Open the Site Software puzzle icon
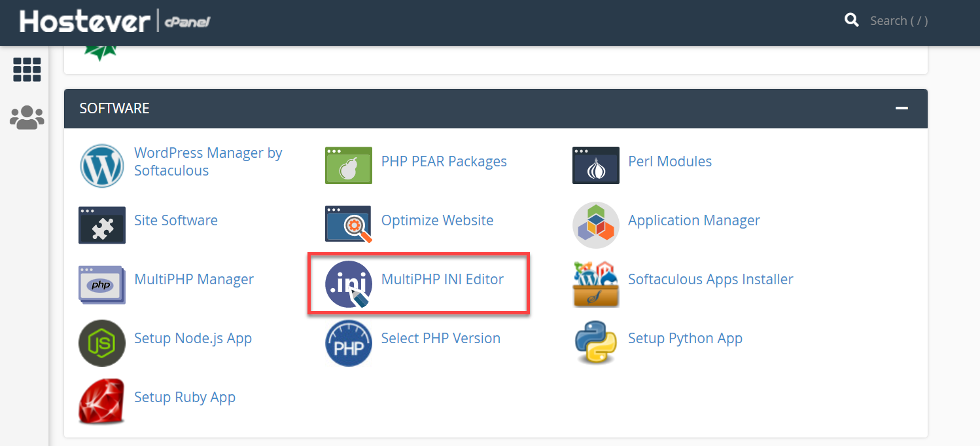Viewport: 980px width, 446px height. [x=102, y=225]
